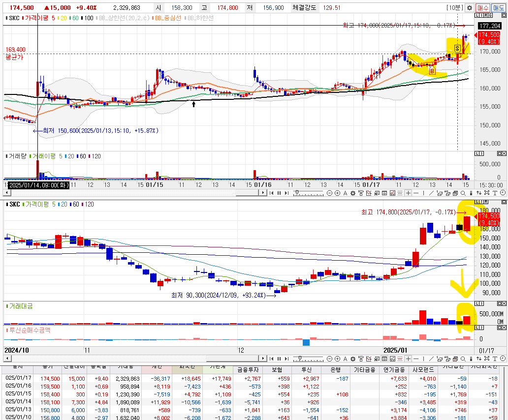Zoom in the daily chart with plus icon
Viewport: 508px width, 420px height.
tap(337, 359)
